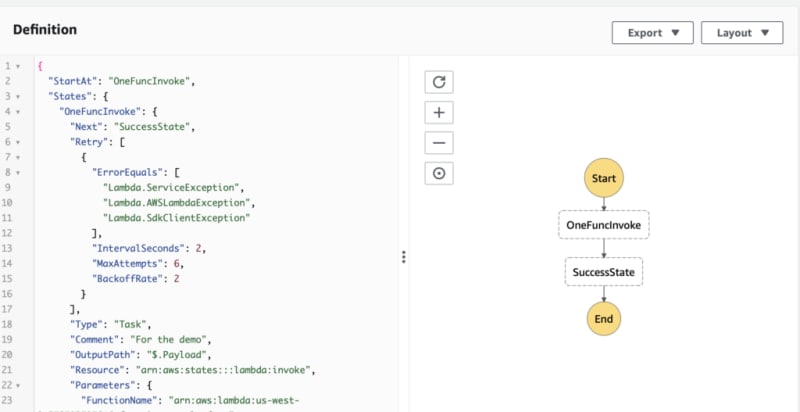Select the End node in the graph
This screenshot has height=412, width=800.
click(x=604, y=319)
